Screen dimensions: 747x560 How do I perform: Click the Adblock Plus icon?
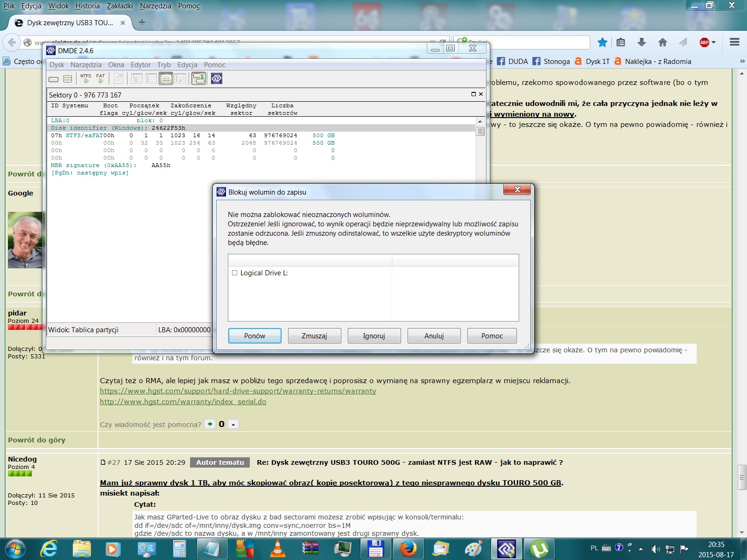704,42
